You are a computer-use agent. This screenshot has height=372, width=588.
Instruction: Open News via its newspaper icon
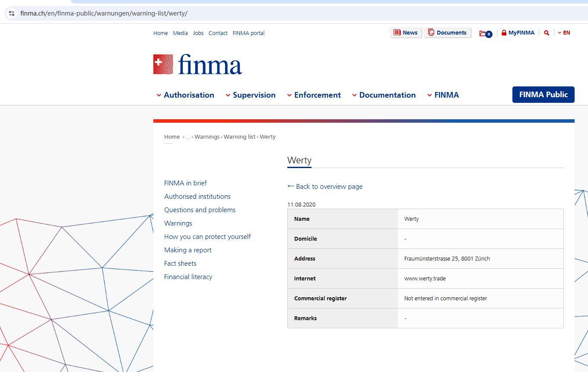[397, 33]
